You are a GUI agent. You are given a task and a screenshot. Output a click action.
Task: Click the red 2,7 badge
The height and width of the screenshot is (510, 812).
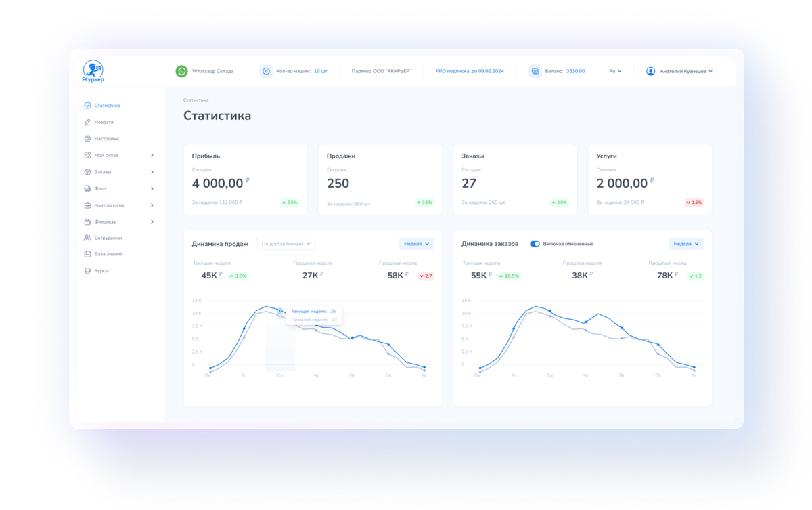pyautogui.click(x=426, y=276)
